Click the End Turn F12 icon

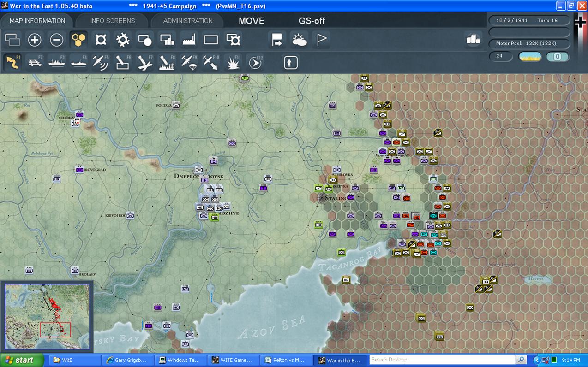[255, 62]
